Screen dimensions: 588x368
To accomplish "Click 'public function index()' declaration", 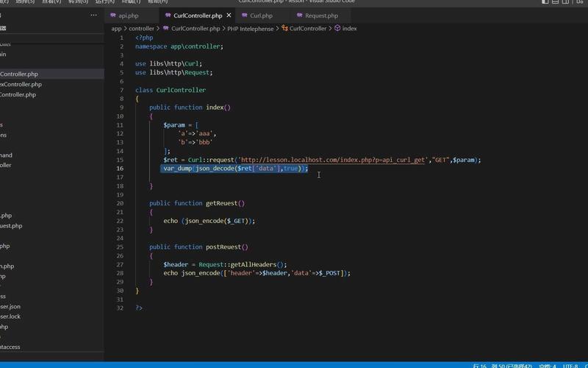I will click(190, 107).
